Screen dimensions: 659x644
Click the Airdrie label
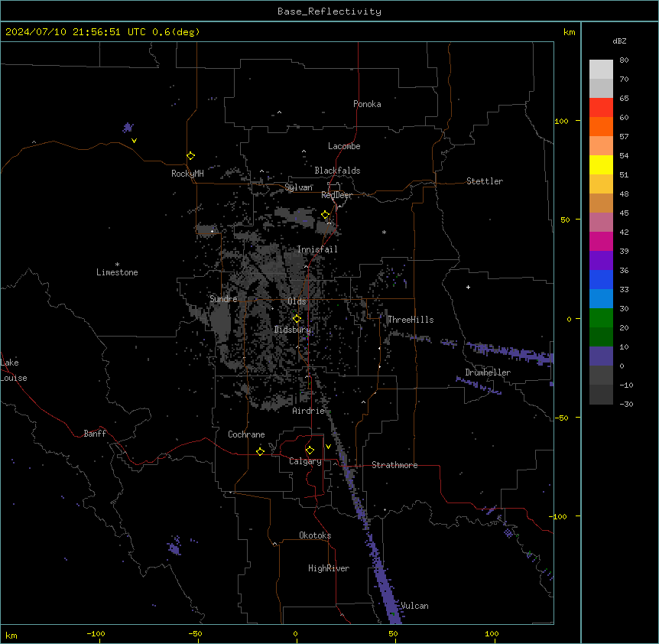309,411
